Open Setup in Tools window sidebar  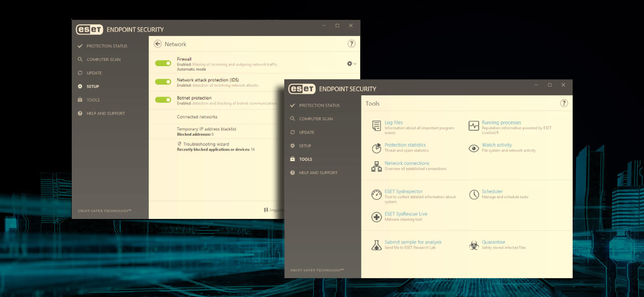(x=305, y=146)
